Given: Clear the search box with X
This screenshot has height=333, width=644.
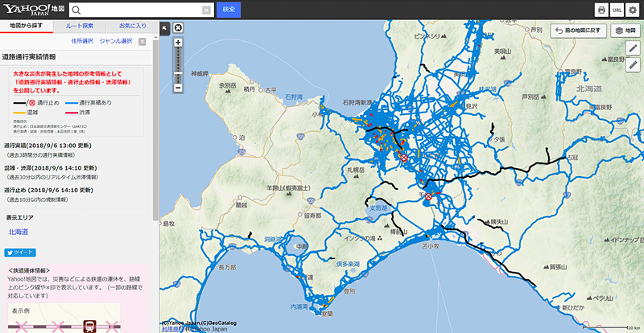Looking at the screenshot, I should 206,10.
